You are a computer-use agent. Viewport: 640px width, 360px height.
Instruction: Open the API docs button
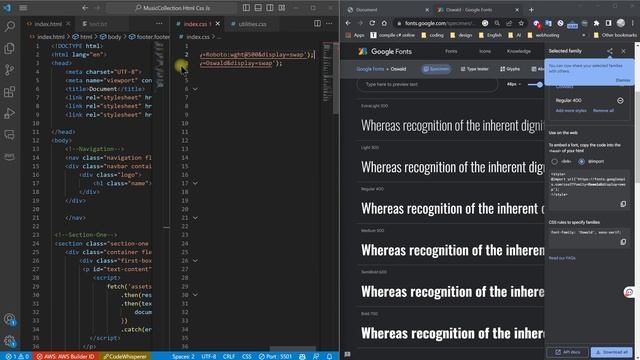tap(567, 352)
